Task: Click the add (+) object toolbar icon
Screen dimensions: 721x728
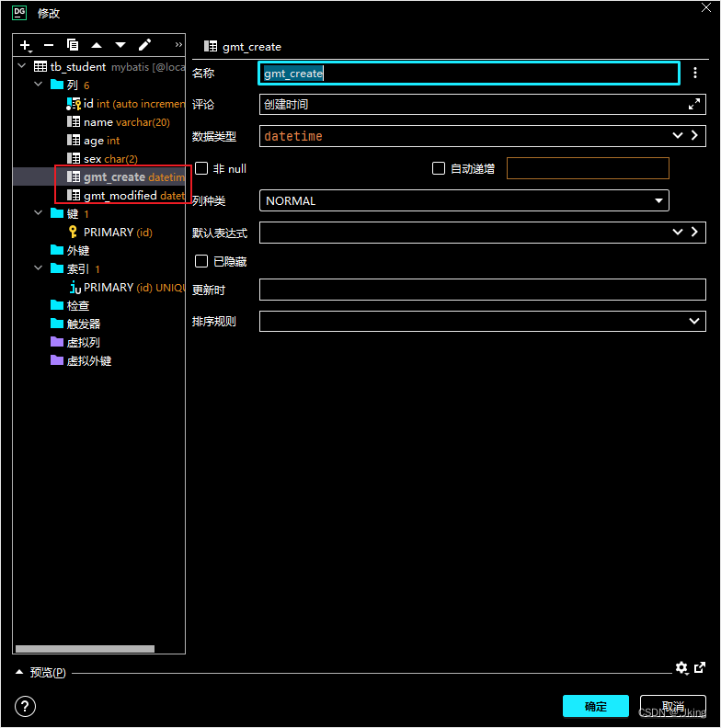Action: tap(25, 46)
